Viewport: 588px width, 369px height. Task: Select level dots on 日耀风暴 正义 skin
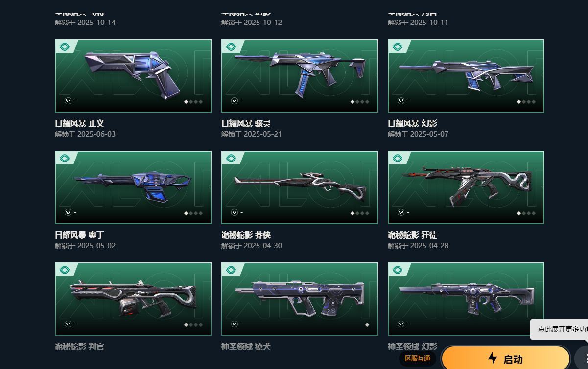193,102
